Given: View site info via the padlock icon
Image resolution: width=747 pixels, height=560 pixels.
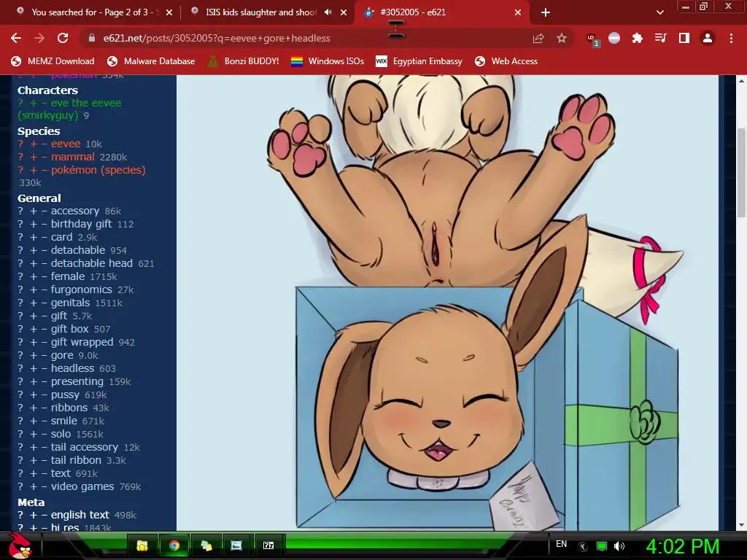Looking at the screenshot, I should 92,38.
